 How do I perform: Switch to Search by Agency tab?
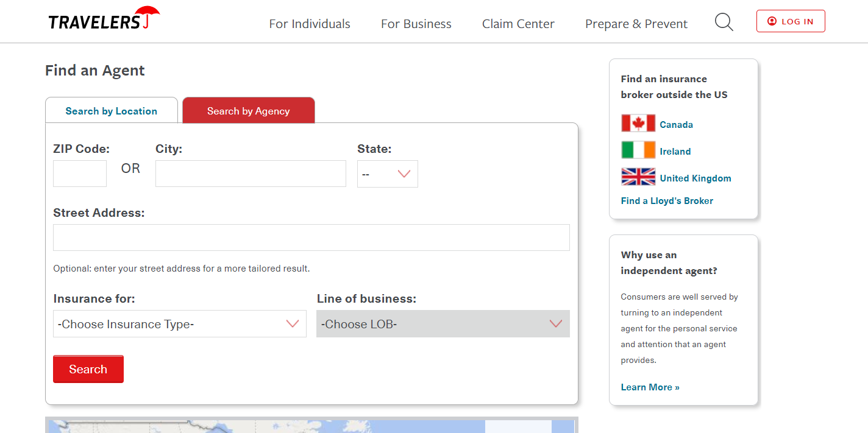[249, 110]
